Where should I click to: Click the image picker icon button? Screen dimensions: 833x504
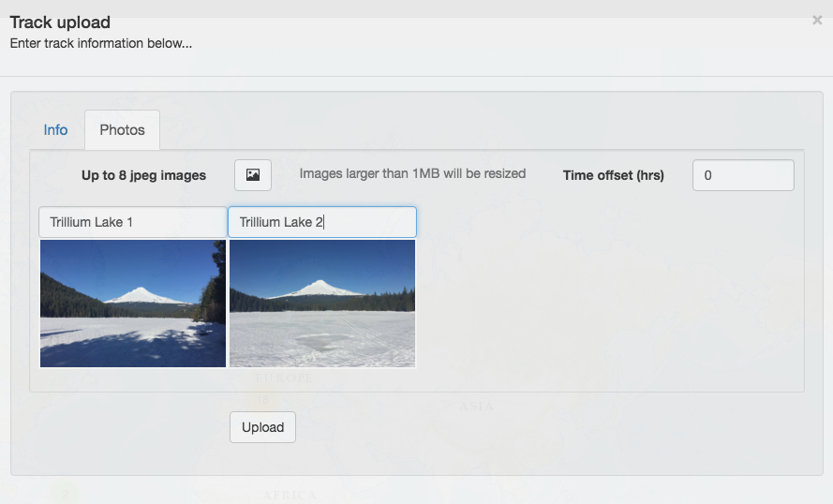(253, 175)
